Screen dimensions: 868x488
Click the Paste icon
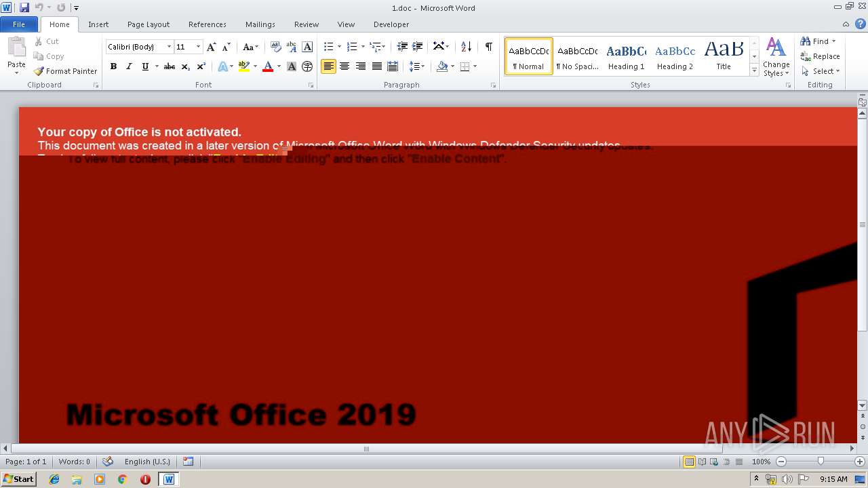tap(16, 47)
